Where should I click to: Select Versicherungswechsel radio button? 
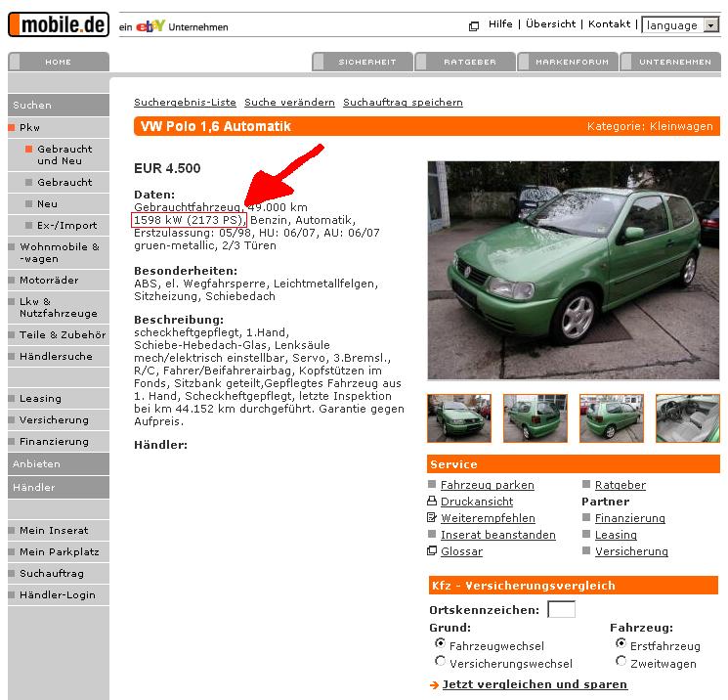click(440, 661)
